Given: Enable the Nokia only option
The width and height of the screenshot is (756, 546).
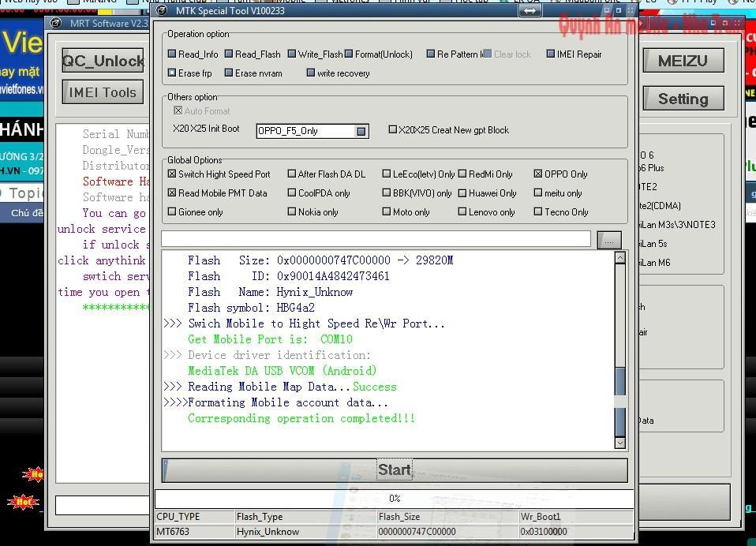Looking at the screenshot, I should click(292, 211).
